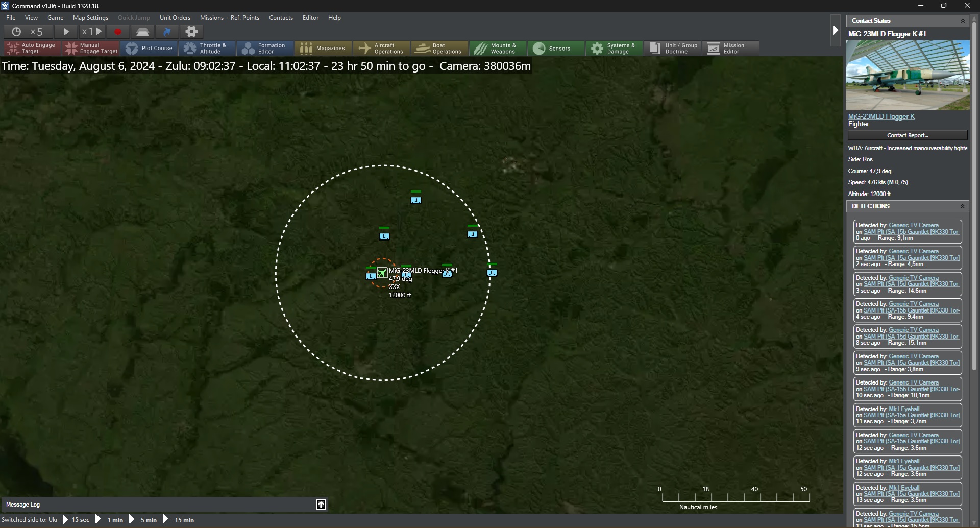Open Mk1 Eyeball link, Range 3,7nm detection
The width and height of the screenshot is (980, 528).
(x=904, y=409)
